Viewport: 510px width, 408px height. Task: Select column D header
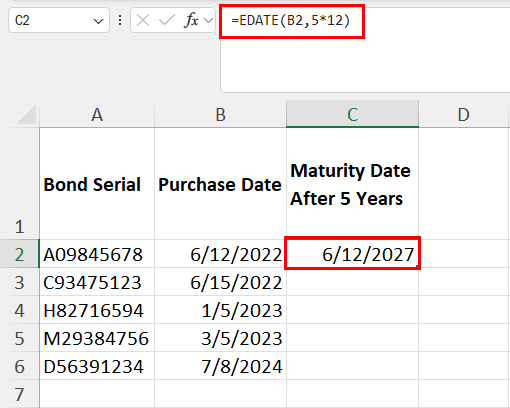point(464,114)
